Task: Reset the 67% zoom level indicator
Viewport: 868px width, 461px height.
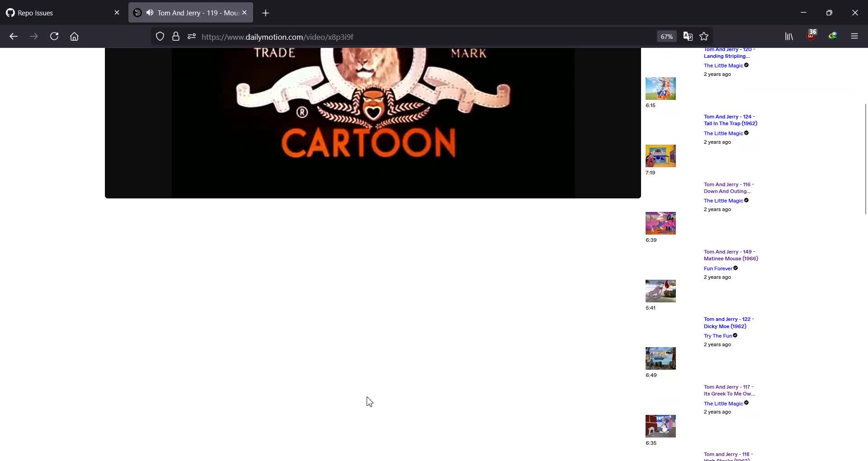Action: [x=666, y=37]
